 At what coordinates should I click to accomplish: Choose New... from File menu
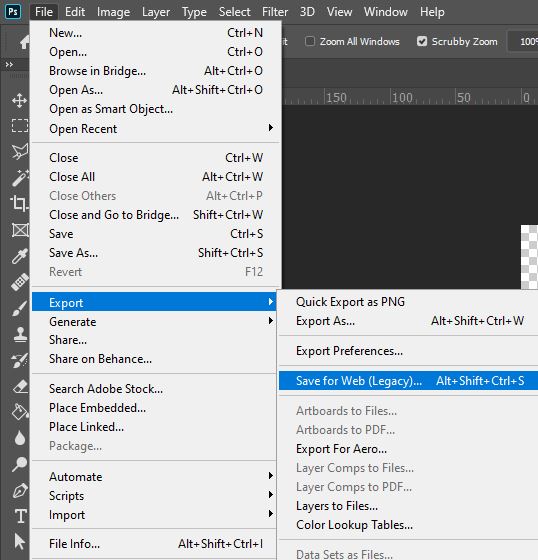tap(156, 33)
